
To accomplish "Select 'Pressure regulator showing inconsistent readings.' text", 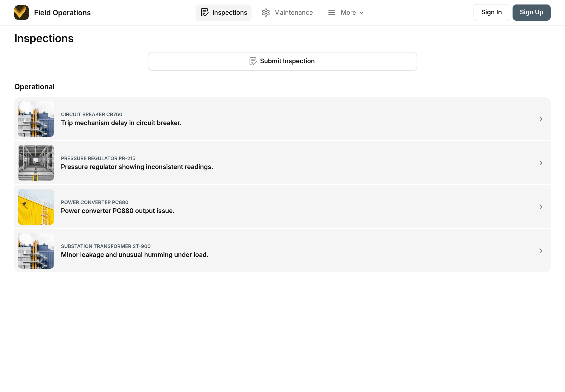I will (137, 167).
